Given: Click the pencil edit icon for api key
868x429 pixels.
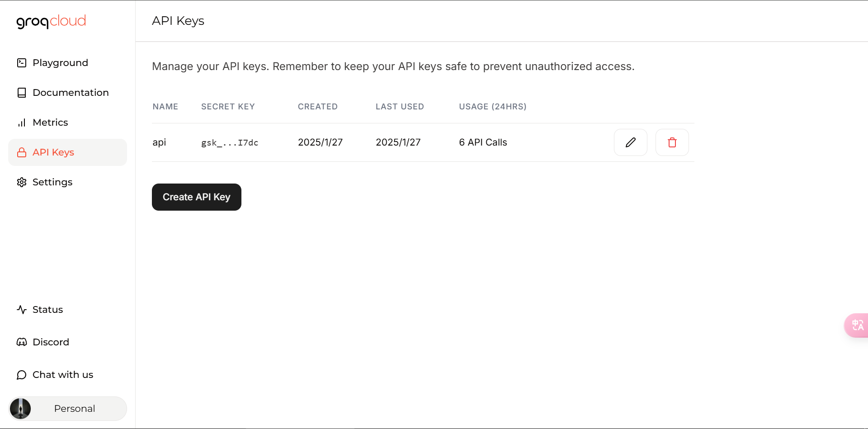Looking at the screenshot, I should (x=630, y=142).
